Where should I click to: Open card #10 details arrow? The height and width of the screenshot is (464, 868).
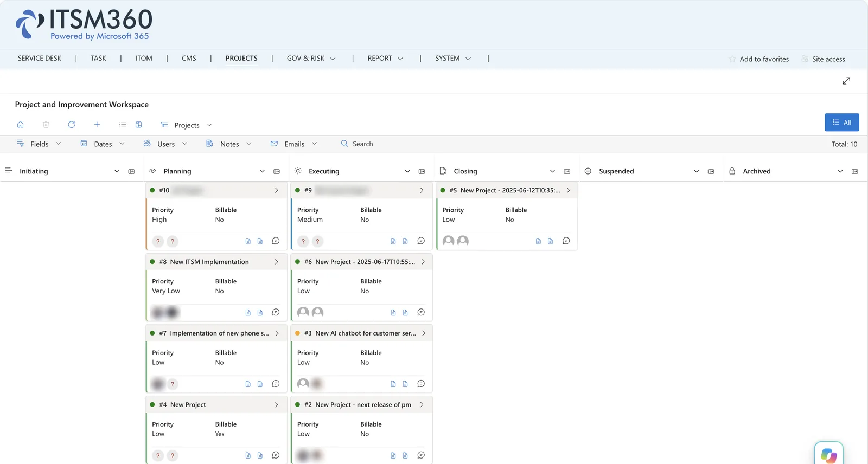pyautogui.click(x=276, y=190)
